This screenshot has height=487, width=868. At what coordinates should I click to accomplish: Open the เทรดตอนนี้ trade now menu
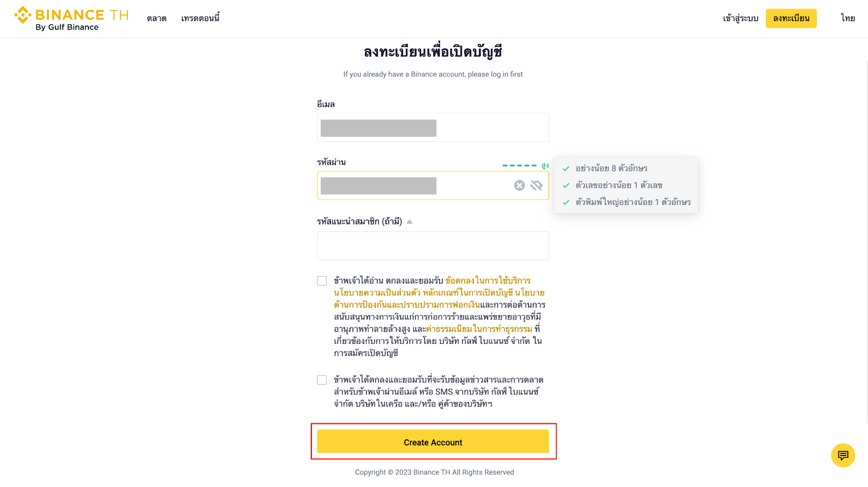(200, 18)
